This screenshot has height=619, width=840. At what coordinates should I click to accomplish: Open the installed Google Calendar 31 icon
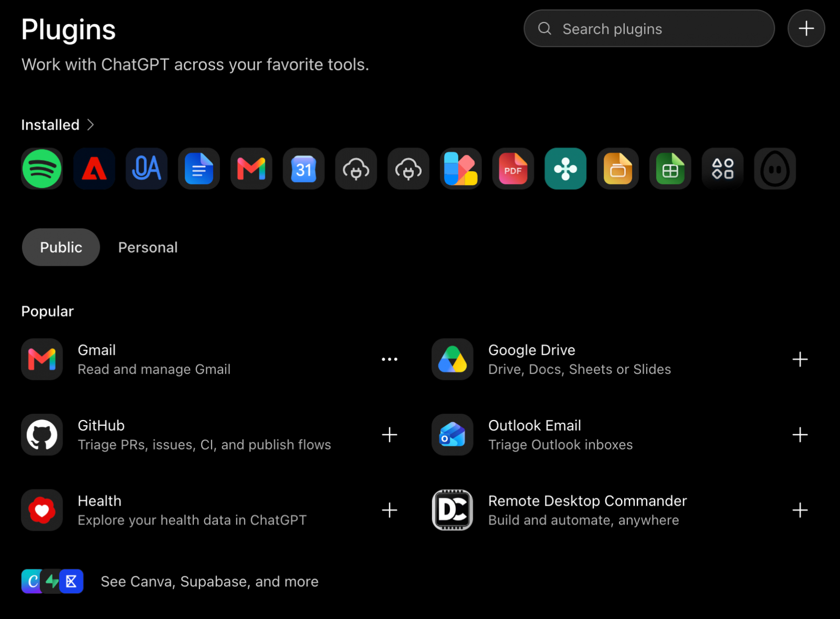click(x=304, y=169)
